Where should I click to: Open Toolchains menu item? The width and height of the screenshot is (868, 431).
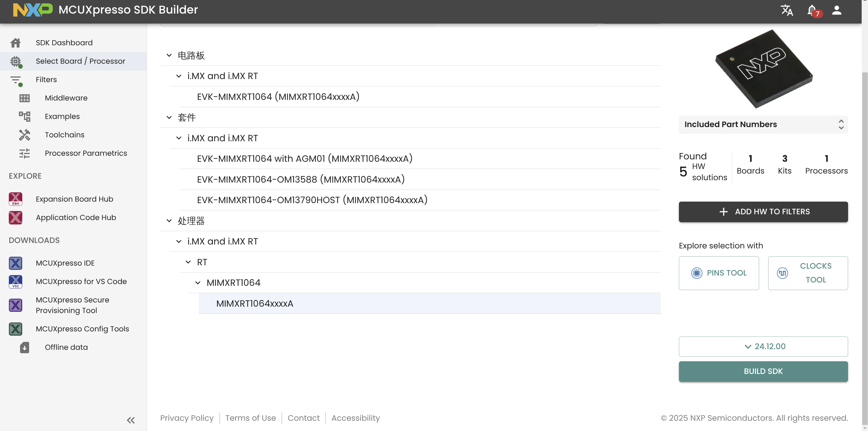coord(65,135)
